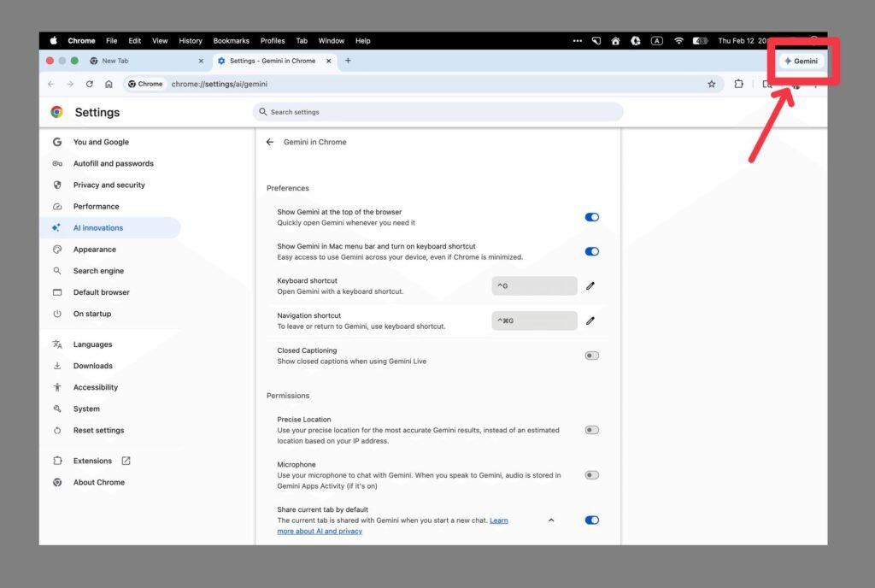Click the Keyboard shortcut ^G field

pos(534,285)
